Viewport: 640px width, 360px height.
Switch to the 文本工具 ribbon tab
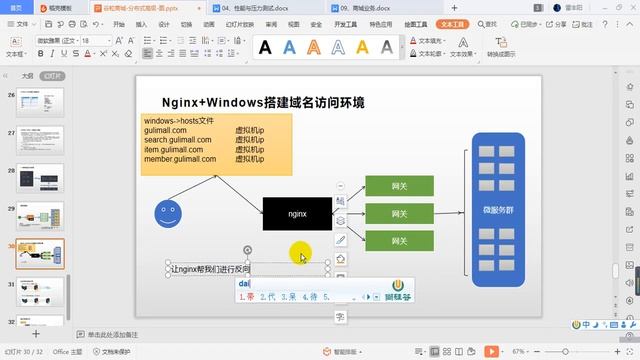[x=452, y=24]
